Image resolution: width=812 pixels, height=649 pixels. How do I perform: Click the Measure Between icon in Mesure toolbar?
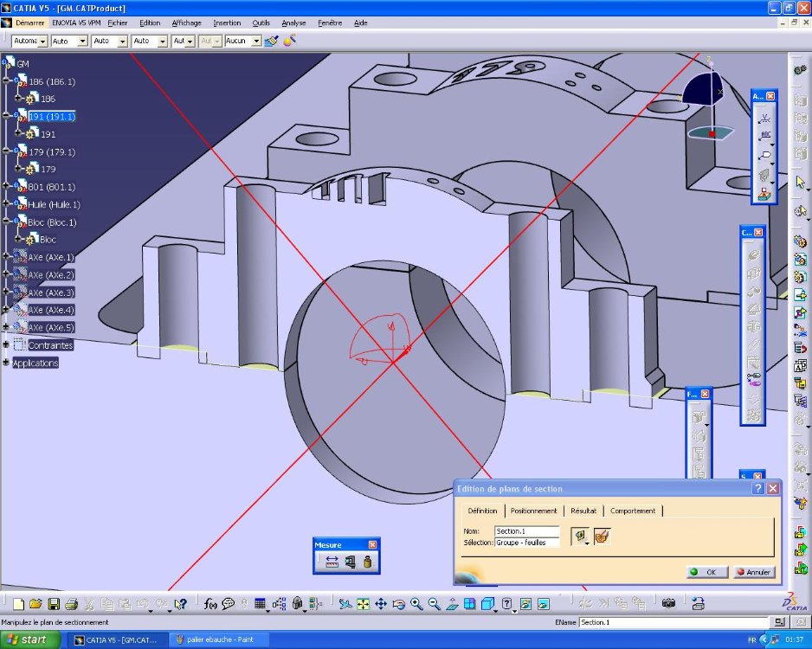tap(332, 562)
